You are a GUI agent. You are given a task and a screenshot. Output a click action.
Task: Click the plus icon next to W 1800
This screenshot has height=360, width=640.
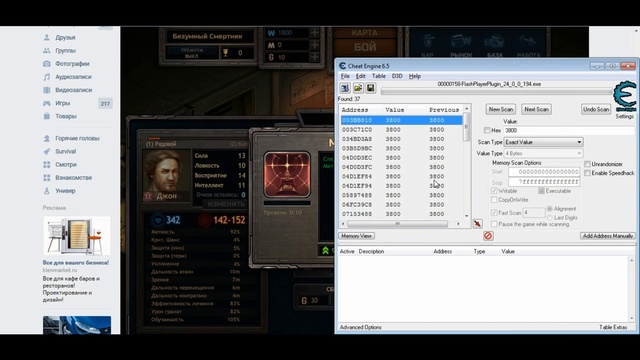coord(314,33)
